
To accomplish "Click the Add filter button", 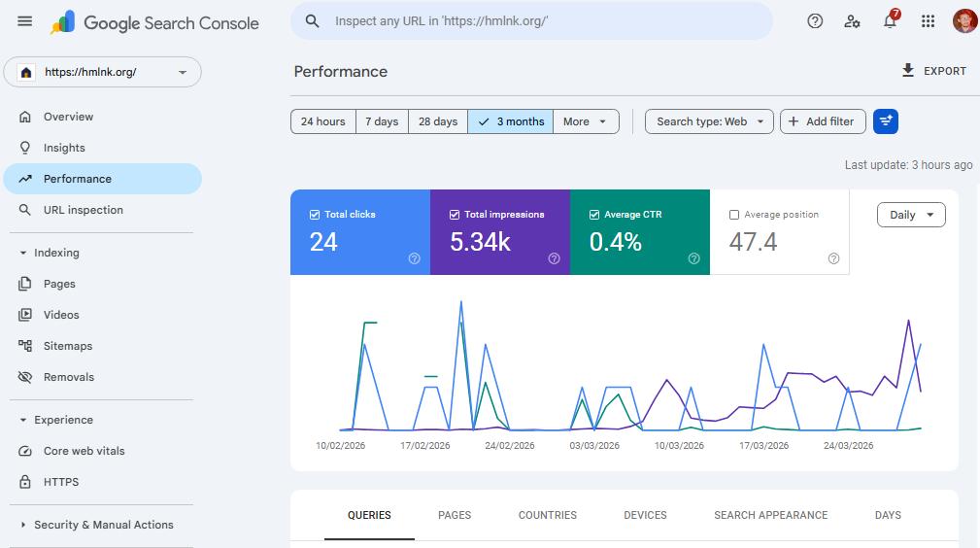I will [x=823, y=121].
